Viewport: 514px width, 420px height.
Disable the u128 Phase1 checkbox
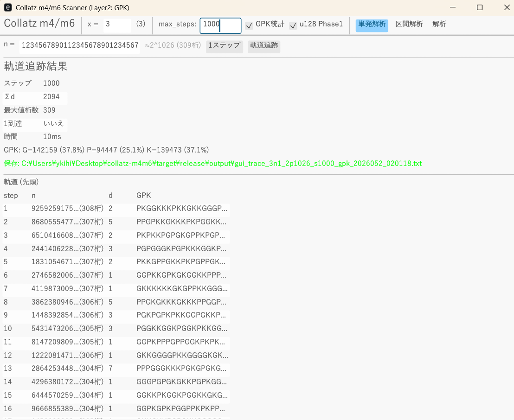click(x=293, y=25)
